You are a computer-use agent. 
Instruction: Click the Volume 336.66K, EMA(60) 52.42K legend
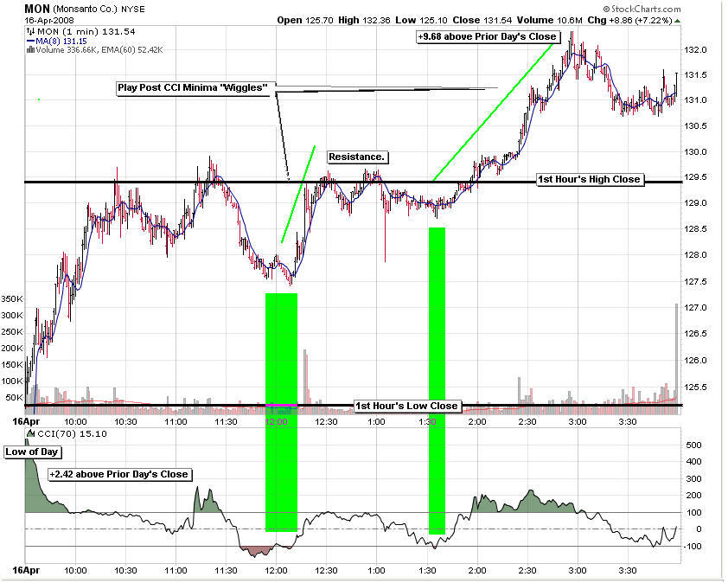coord(99,49)
